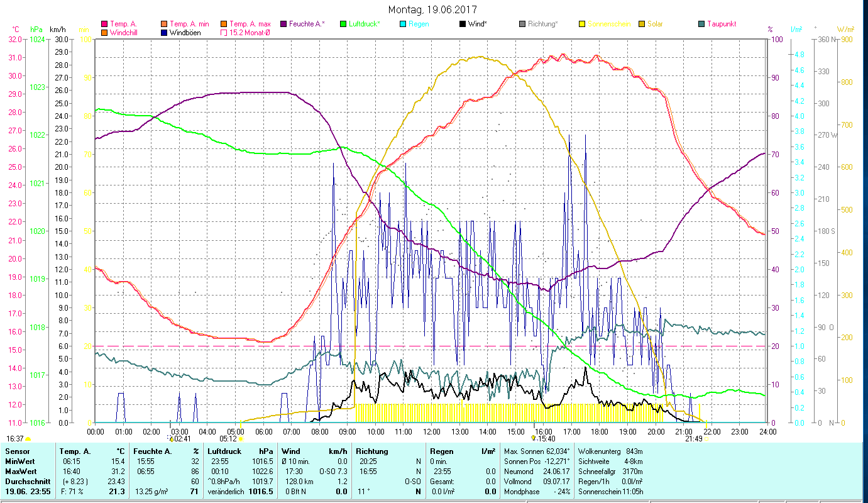Click the chart title 'Montag, 19.06.2017'
868x503 pixels.
pos(432,9)
